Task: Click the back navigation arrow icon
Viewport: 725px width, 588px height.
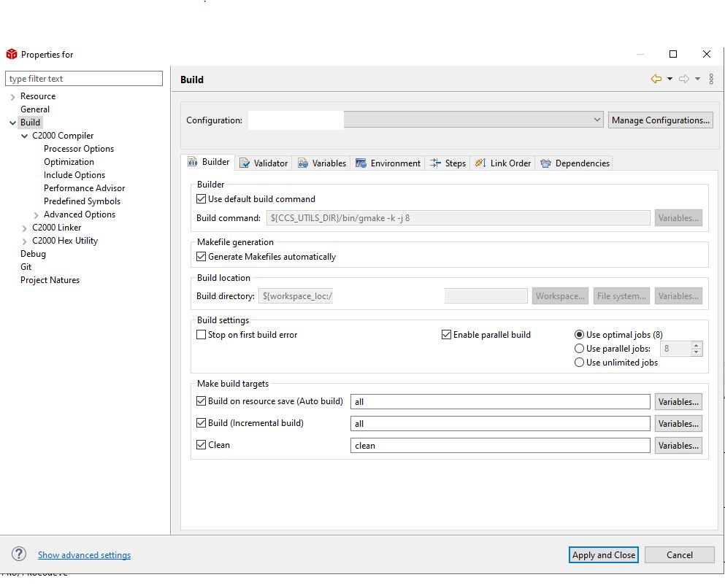Action: click(656, 79)
